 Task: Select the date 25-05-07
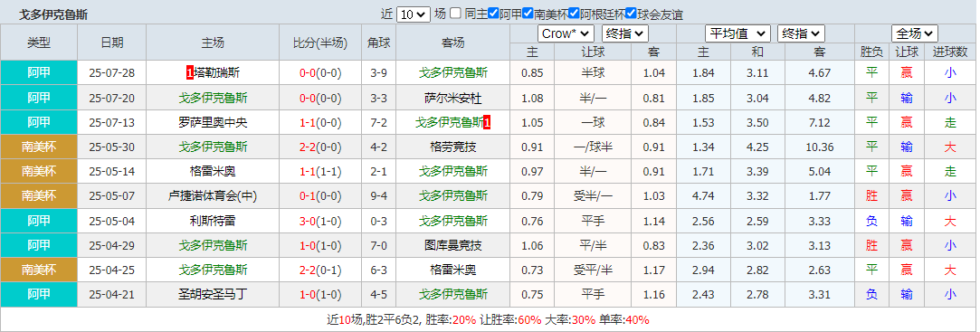[112, 195]
